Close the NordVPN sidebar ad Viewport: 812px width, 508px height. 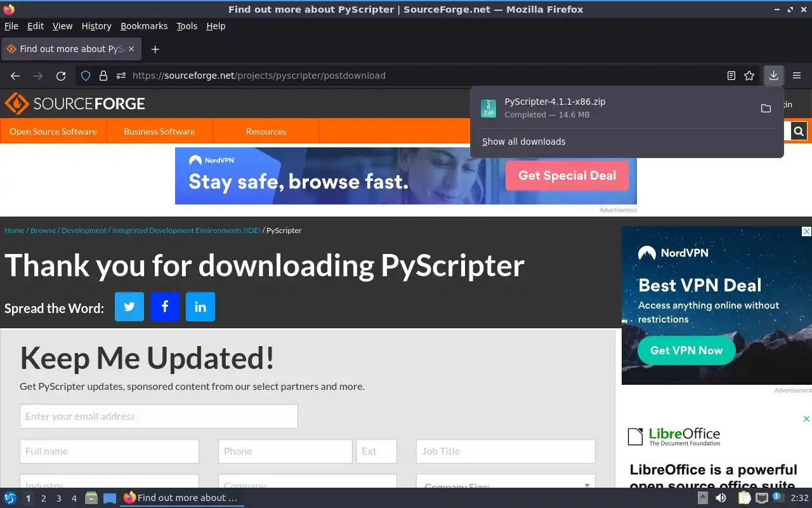(x=807, y=232)
